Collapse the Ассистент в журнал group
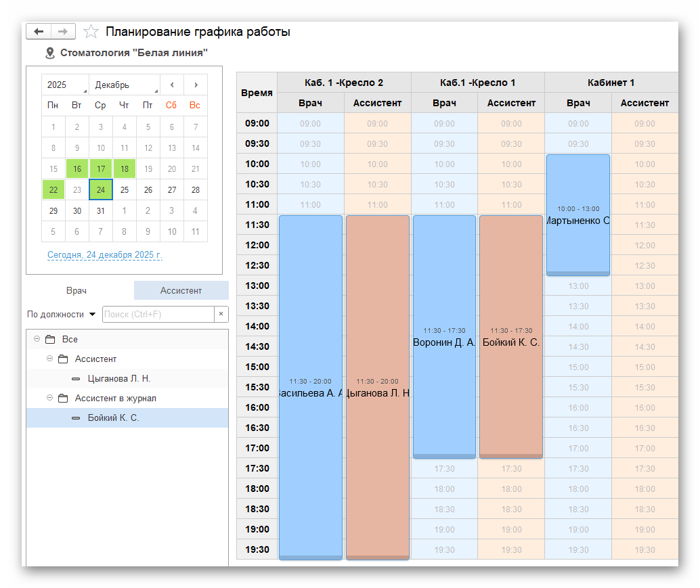700x588 pixels. click(49, 399)
